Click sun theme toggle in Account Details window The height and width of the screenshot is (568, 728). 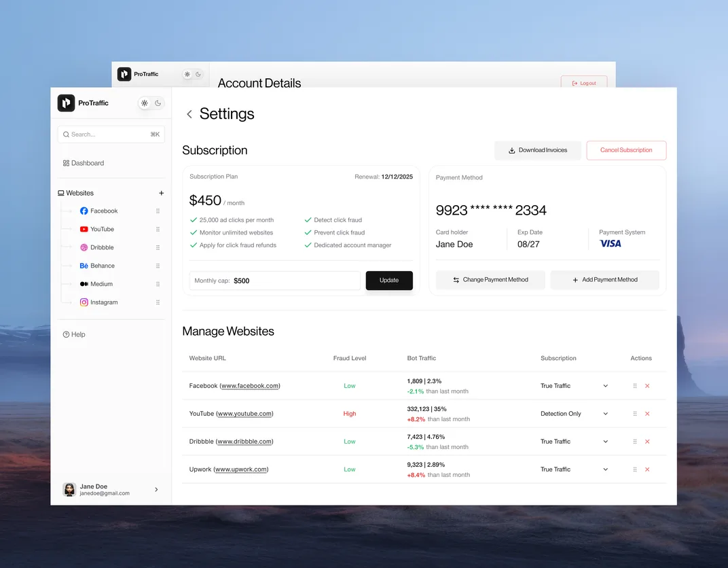click(187, 74)
